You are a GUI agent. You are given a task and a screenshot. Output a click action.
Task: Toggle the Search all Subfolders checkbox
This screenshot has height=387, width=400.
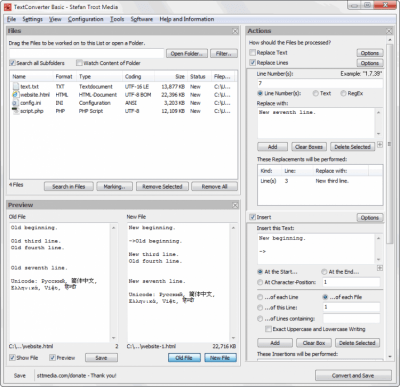tap(13, 63)
